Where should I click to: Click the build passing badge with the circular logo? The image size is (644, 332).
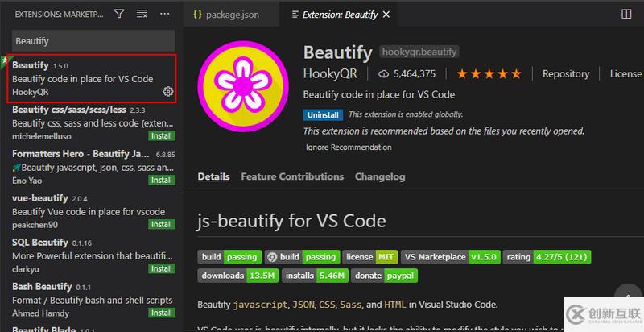[303, 257]
